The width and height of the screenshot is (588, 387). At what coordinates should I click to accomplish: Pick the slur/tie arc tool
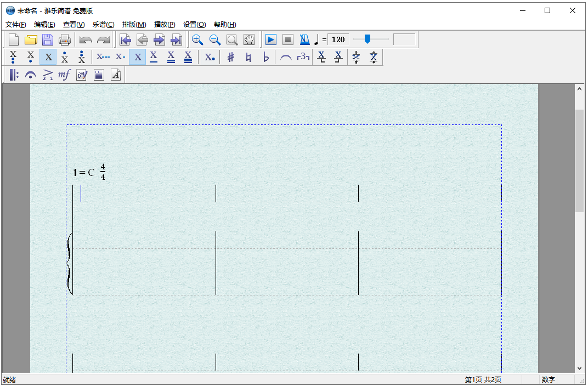[x=285, y=57]
